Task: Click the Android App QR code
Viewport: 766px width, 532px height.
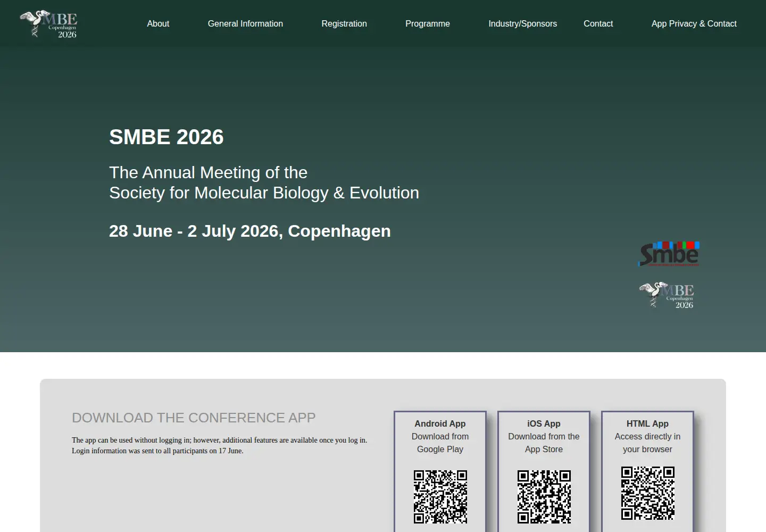Action: (x=440, y=497)
